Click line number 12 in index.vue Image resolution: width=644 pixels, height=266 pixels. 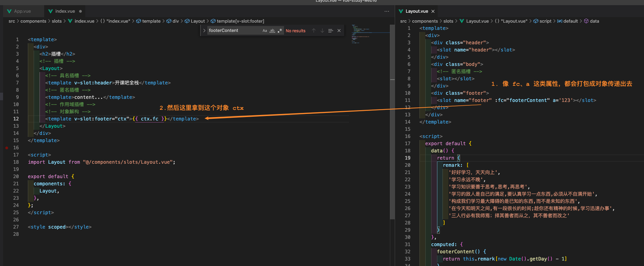pyautogui.click(x=16, y=119)
